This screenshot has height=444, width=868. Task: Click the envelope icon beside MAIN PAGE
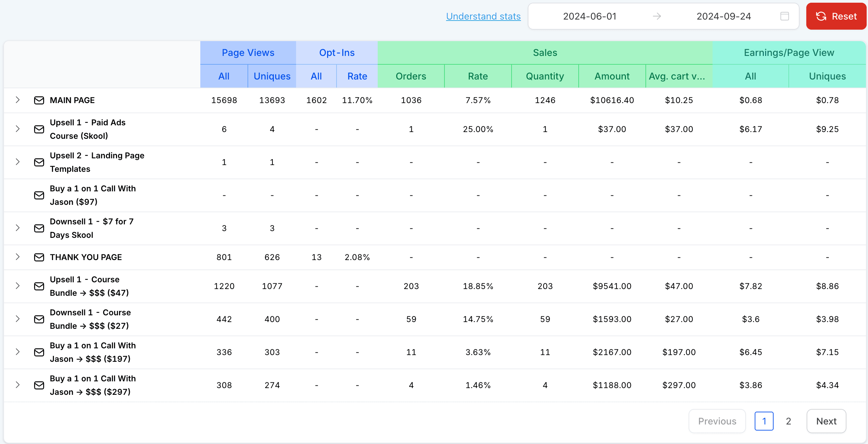pyautogui.click(x=39, y=100)
